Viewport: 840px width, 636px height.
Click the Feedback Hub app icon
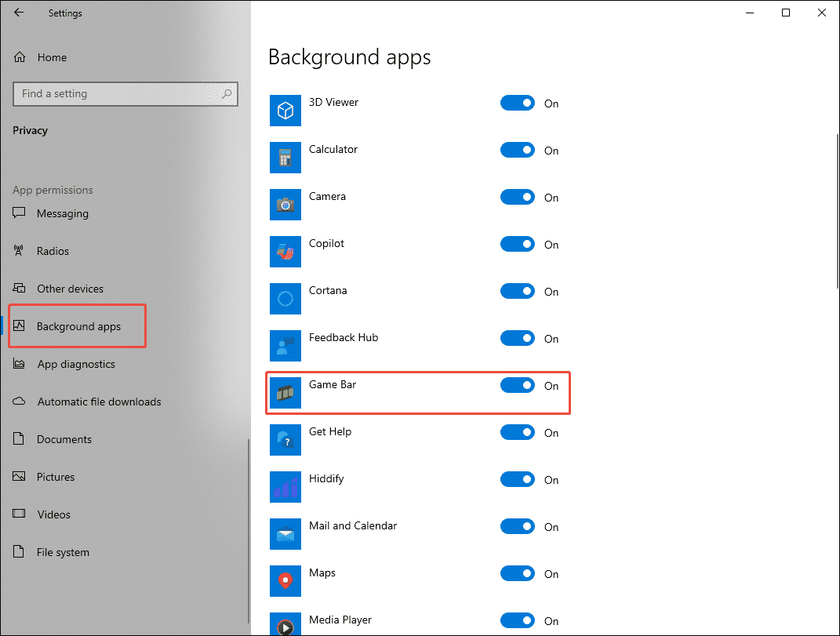coord(285,346)
